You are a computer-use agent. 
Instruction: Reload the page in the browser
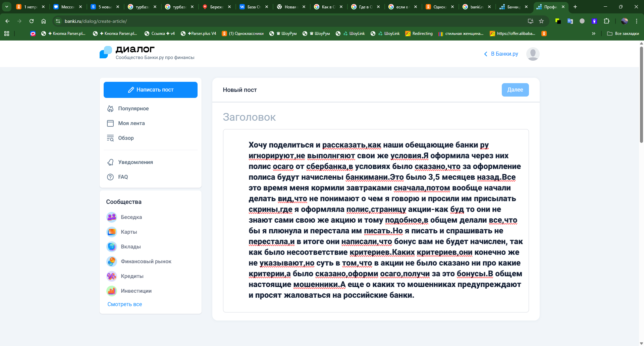coord(32,21)
